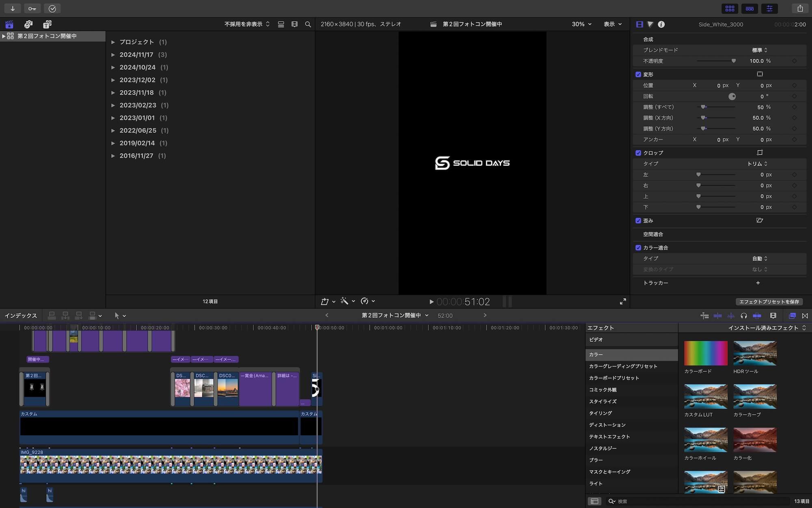Toggle inspector visibility button in toolbar
This screenshot has width=812, height=508.
point(769,9)
